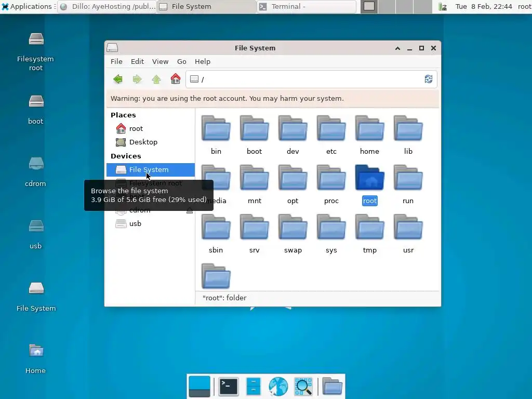
Task: Launch file manager cabinet from dock
Action: tap(253, 387)
